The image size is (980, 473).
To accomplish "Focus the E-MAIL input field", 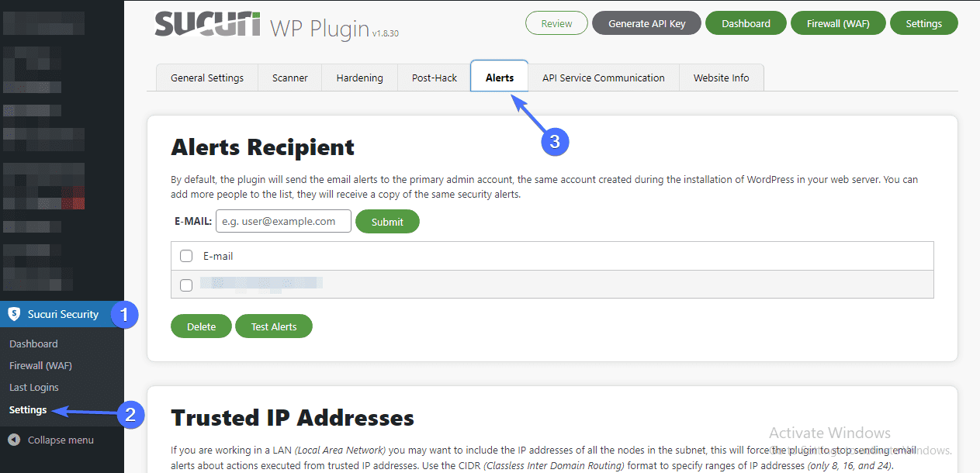I will click(x=283, y=221).
